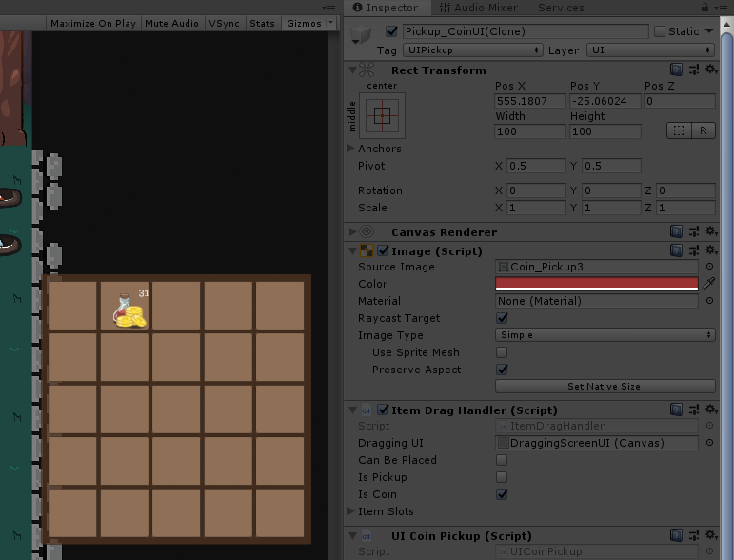Click the Inspector lock icon
The image size is (734, 560).
click(x=704, y=7)
